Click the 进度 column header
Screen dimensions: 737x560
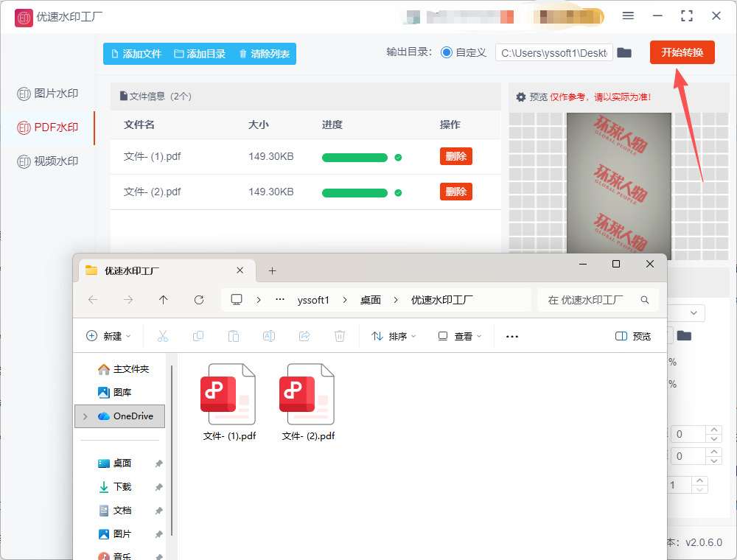click(x=332, y=125)
